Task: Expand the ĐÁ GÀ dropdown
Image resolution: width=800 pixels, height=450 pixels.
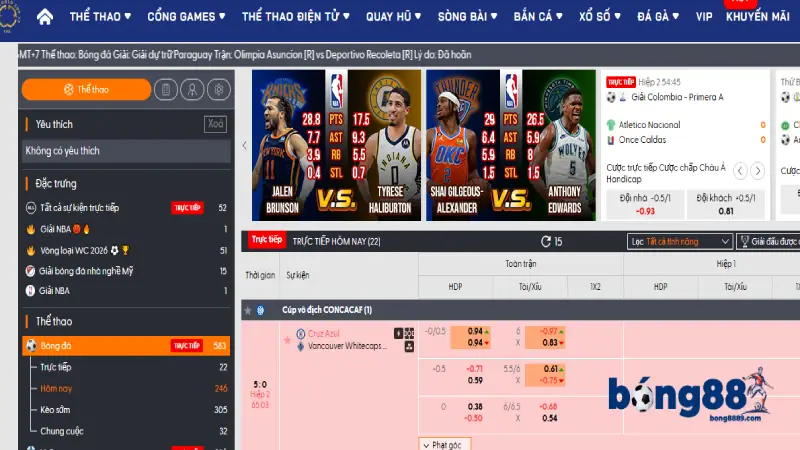Action: [658, 17]
